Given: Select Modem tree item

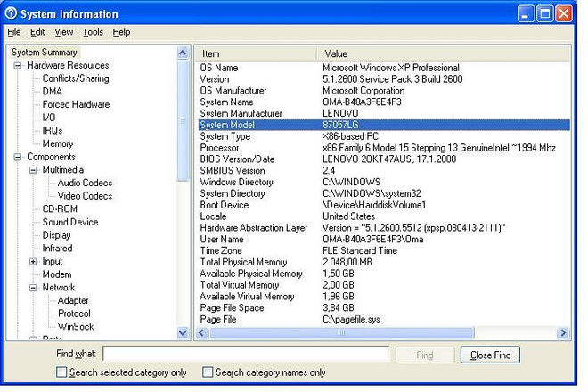Looking at the screenshot, I should point(57,275).
